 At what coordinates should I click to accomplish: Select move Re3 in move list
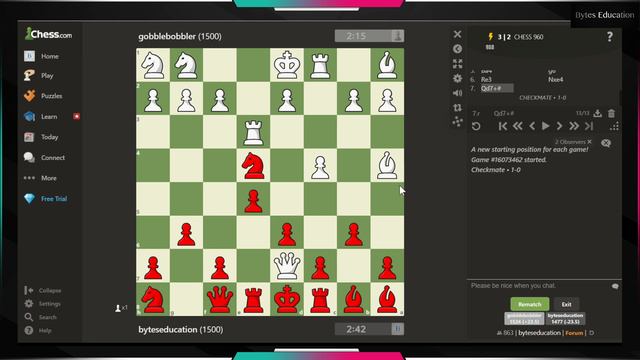pos(486,80)
